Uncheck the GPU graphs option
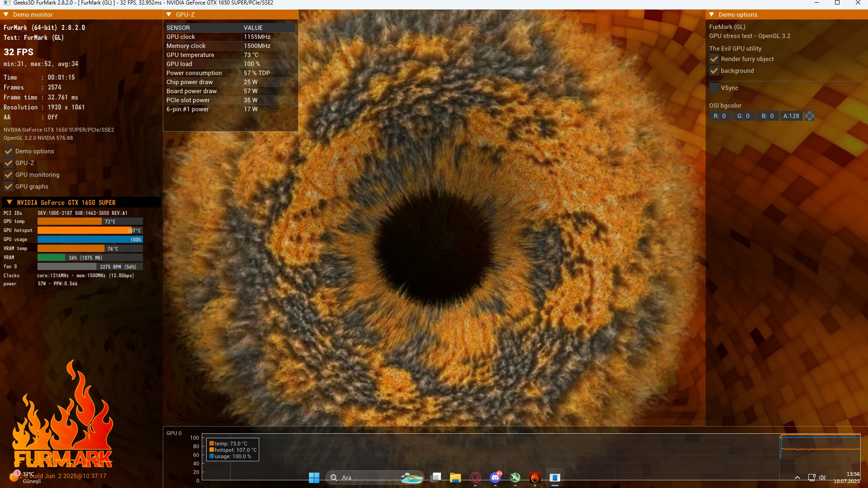 pyautogui.click(x=9, y=186)
